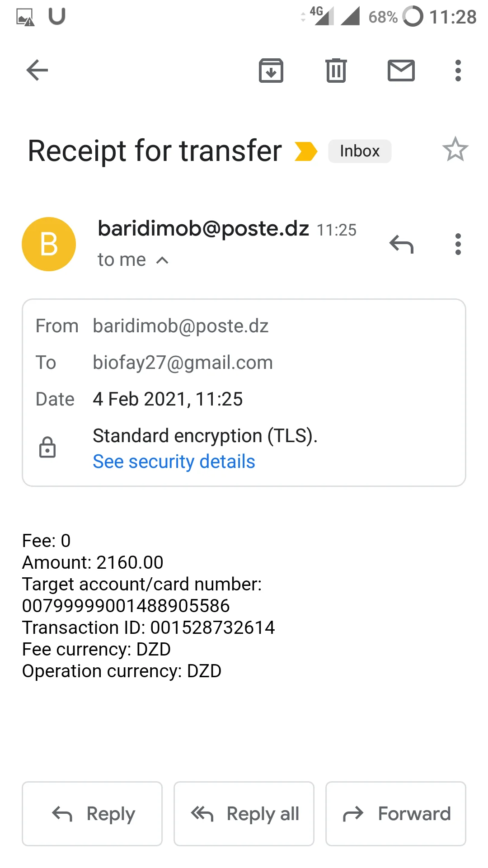Viewport: 488px width, 868px height.
Task: Delete the email via trash icon
Action: (x=336, y=71)
